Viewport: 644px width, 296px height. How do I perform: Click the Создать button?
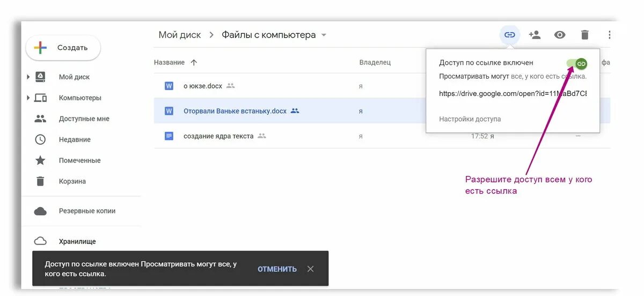(x=63, y=48)
